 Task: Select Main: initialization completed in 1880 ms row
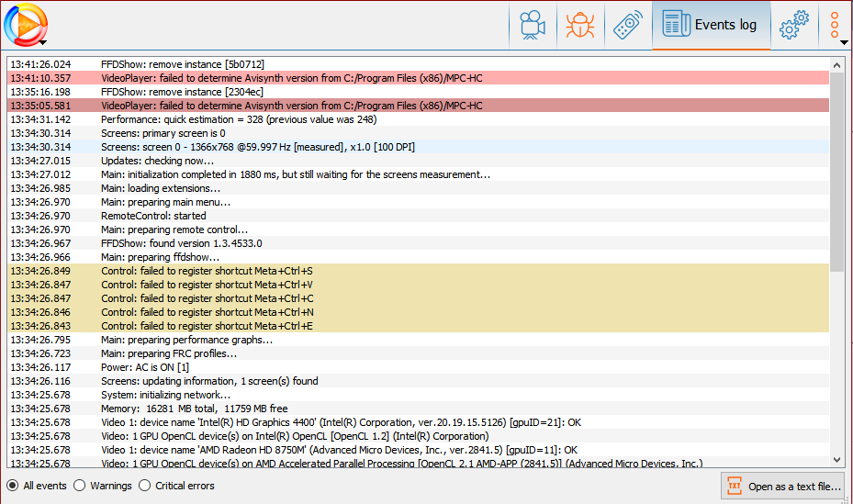tap(419, 174)
